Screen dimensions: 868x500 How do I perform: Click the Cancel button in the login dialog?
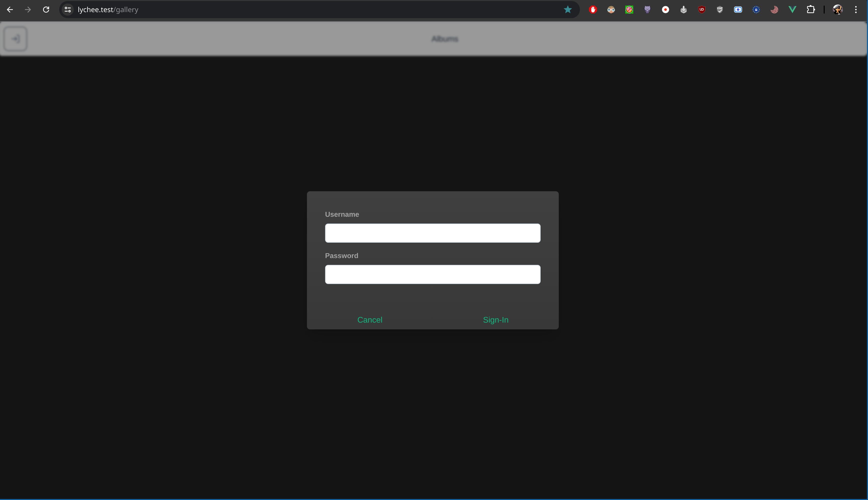coord(370,320)
